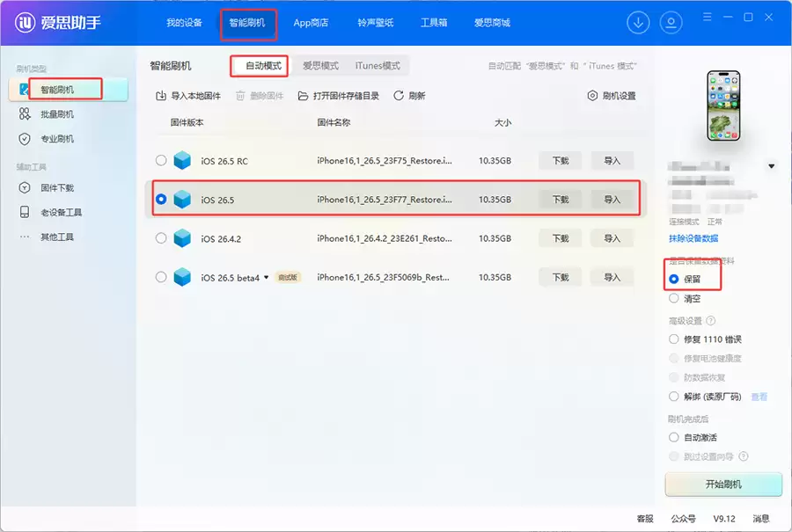Choose 保留 to keep user data
This screenshot has height=532, width=792.
[673, 279]
